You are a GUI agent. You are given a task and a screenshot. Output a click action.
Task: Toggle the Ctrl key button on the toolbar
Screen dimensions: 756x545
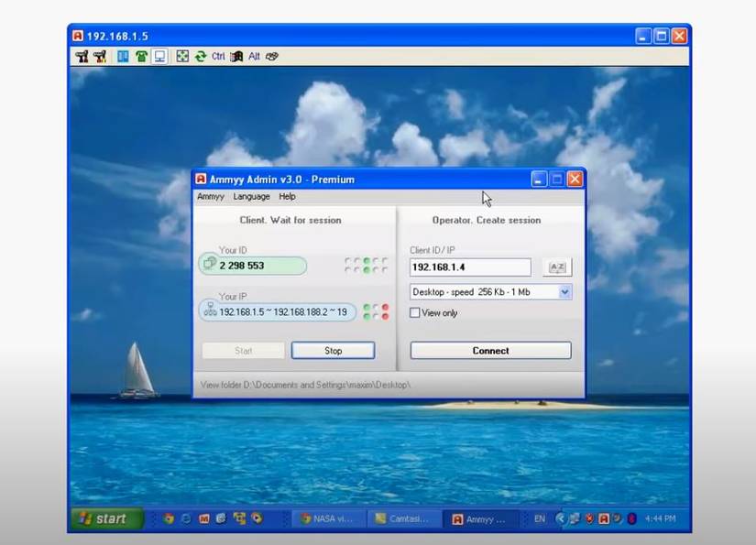point(217,56)
